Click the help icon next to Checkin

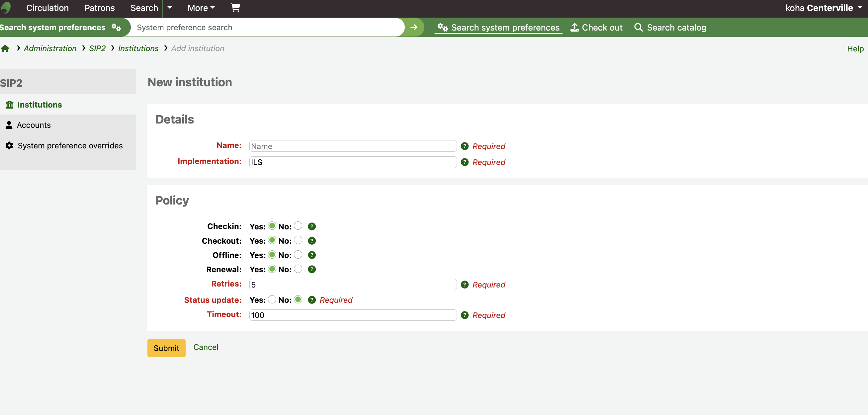312,226
